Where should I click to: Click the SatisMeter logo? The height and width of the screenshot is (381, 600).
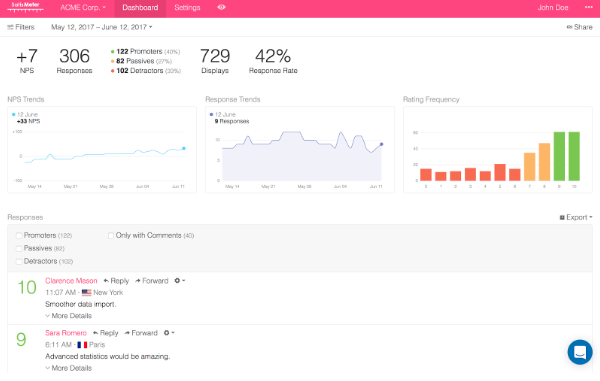coord(26,7)
